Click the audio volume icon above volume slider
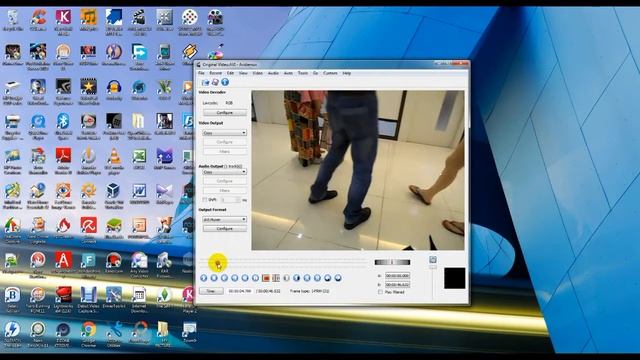This screenshot has width=640, height=360. point(433,260)
